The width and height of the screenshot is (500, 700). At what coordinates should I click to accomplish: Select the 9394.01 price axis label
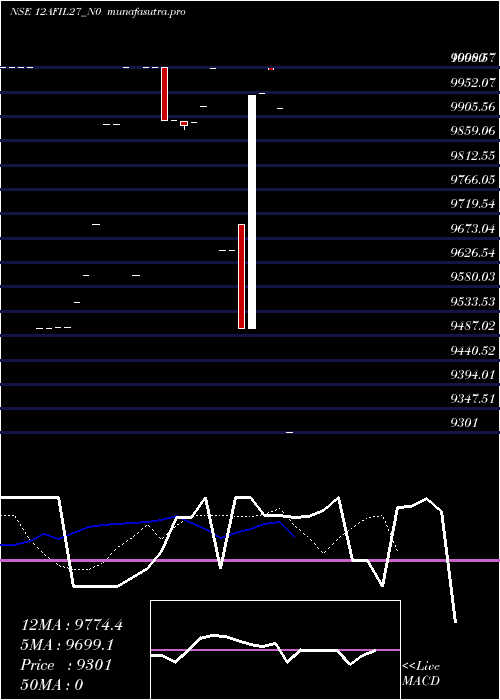(x=473, y=374)
